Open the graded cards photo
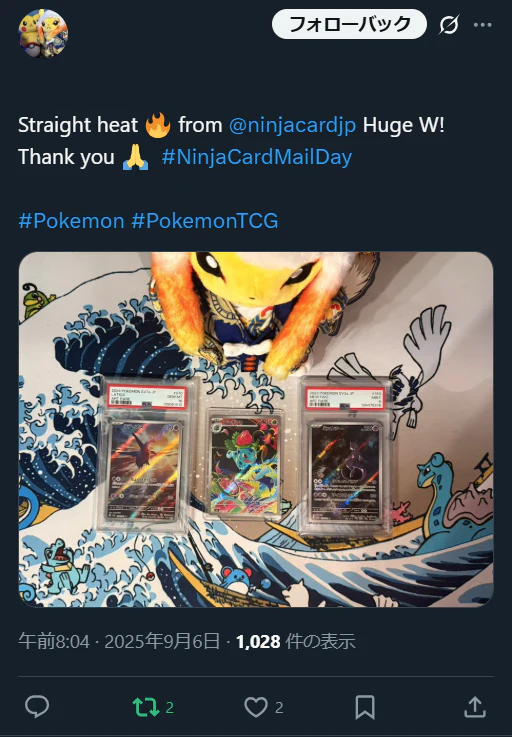The width and height of the screenshot is (512, 737). [x=256, y=430]
